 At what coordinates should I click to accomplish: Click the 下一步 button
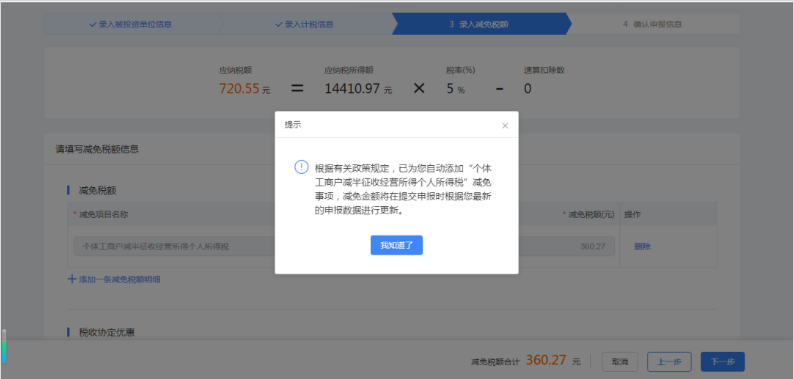tap(723, 362)
